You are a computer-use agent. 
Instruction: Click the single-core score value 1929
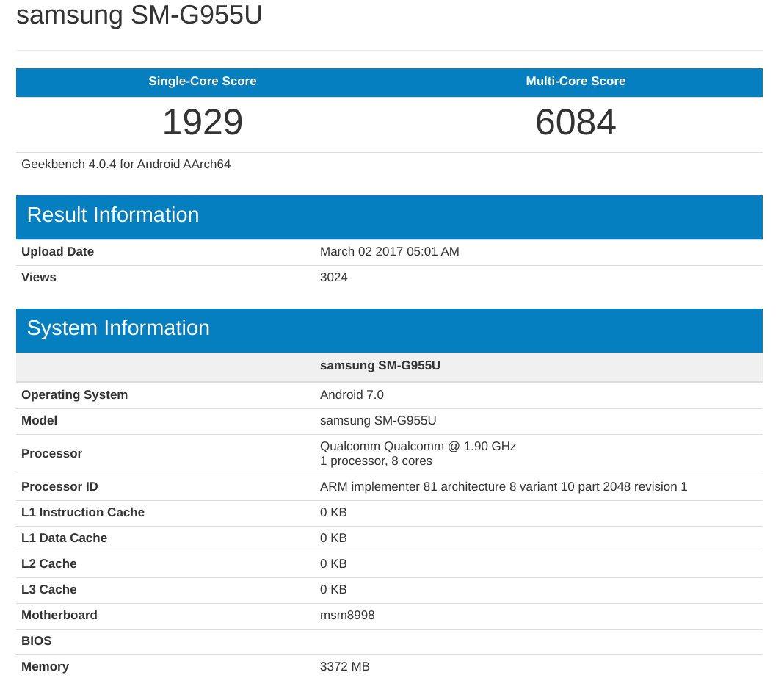[203, 122]
